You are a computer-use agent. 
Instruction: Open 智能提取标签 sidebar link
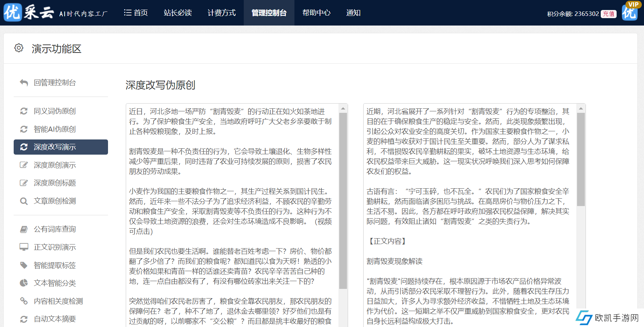point(55,265)
